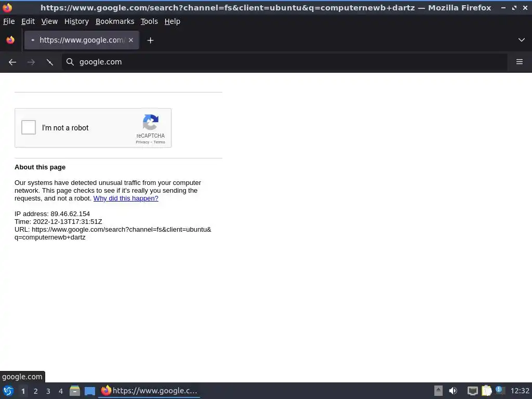Switch to workspace 2

coord(36,391)
